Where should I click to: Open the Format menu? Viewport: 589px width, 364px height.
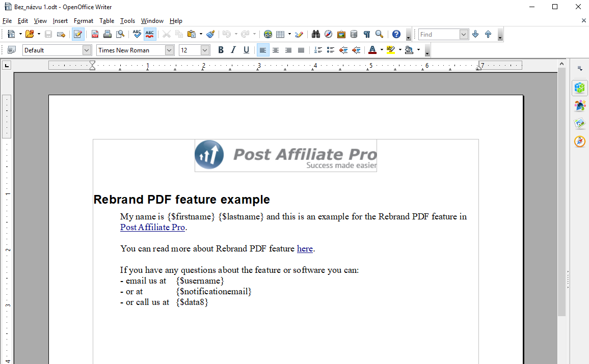83,21
